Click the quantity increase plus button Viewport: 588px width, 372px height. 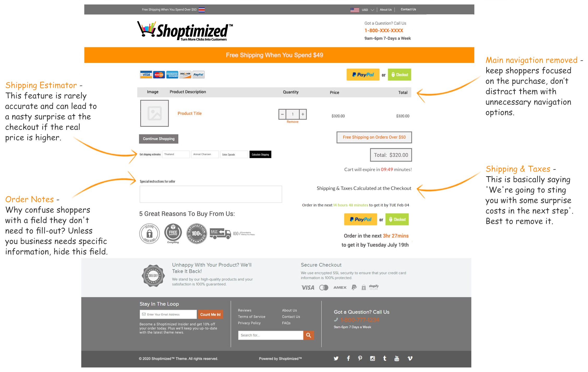[x=302, y=114]
